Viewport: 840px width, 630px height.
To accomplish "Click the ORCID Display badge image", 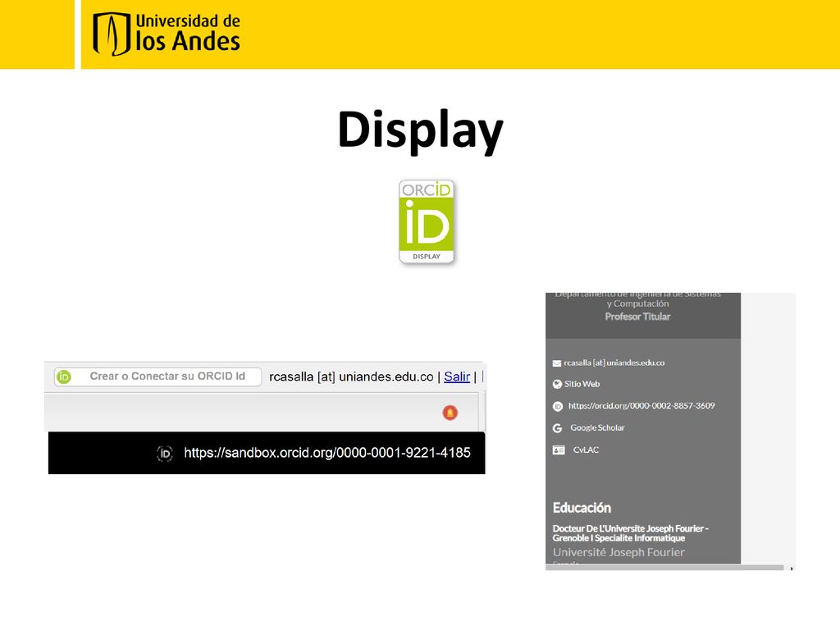I will pyautogui.click(x=427, y=221).
